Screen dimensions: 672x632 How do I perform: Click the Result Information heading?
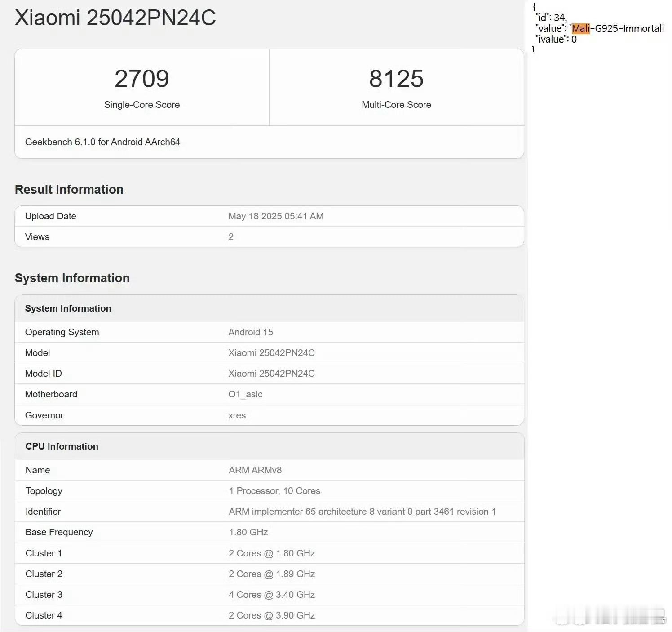click(x=69, y=189)
